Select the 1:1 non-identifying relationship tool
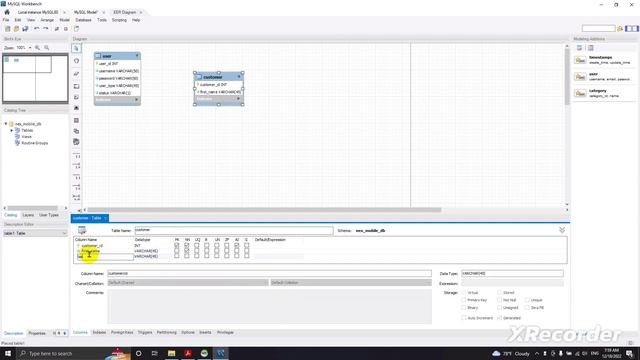 pyautogui.click(x=76, y=156)
